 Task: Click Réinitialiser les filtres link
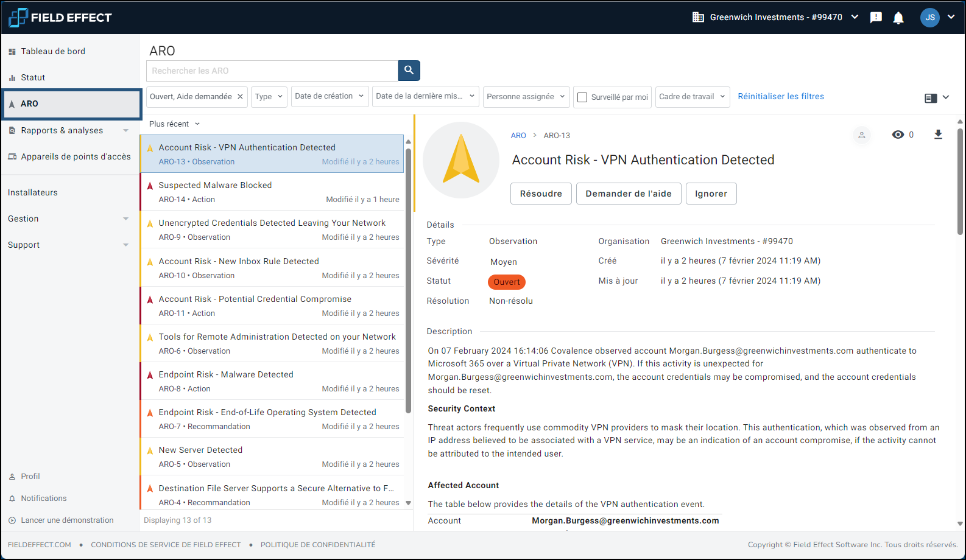781,96
